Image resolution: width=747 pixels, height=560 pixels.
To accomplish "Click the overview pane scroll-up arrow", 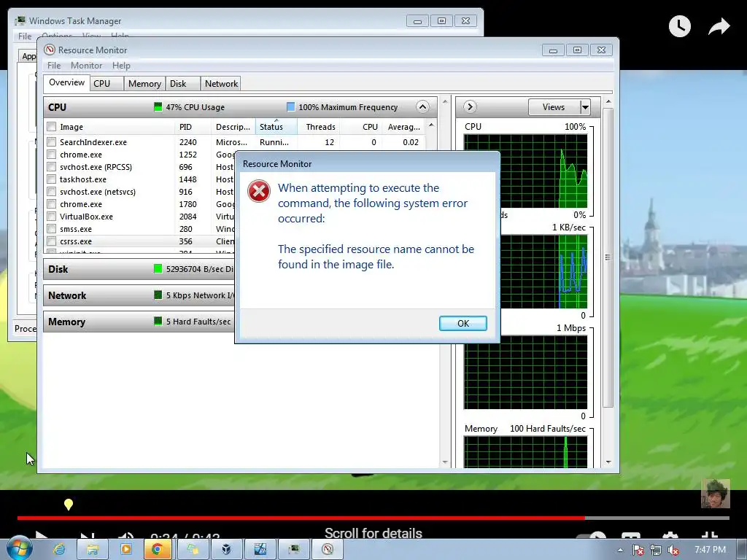I will pos(445,101).
